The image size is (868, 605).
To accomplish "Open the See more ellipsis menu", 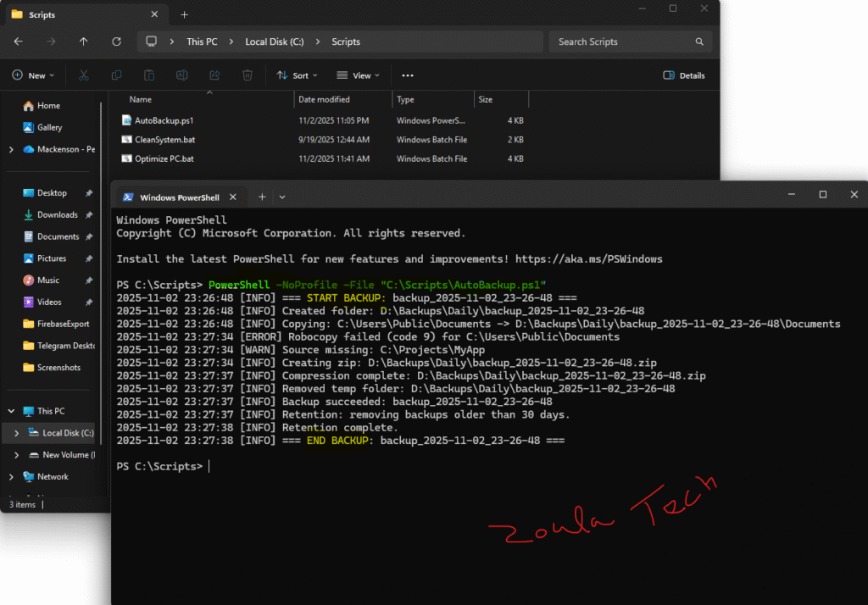I will (408, 75).
